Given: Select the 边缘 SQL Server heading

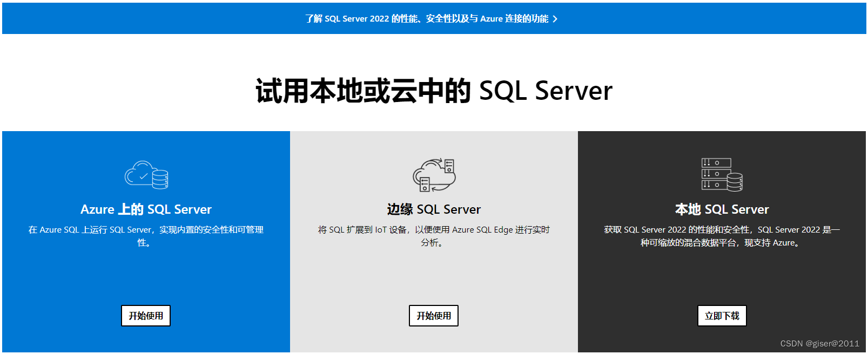Looking at the screenshot, I should click(x=434, y=209).
